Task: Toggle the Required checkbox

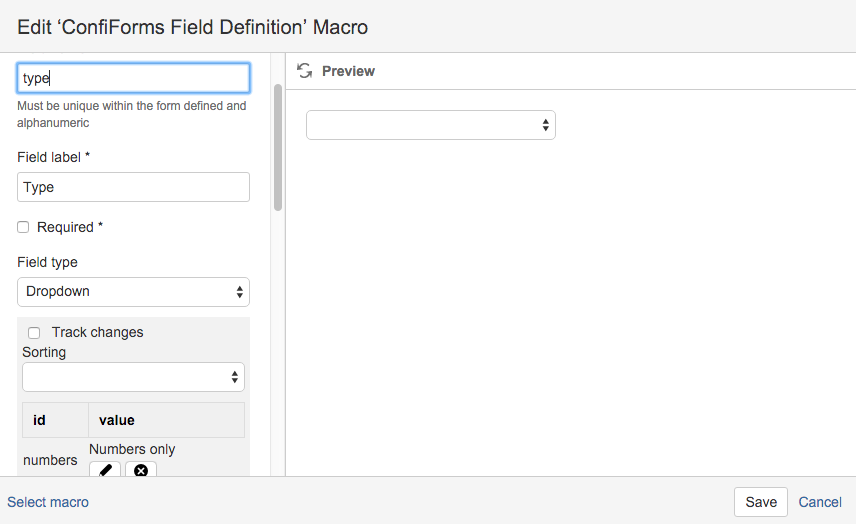Action: [x=23, y=227]
